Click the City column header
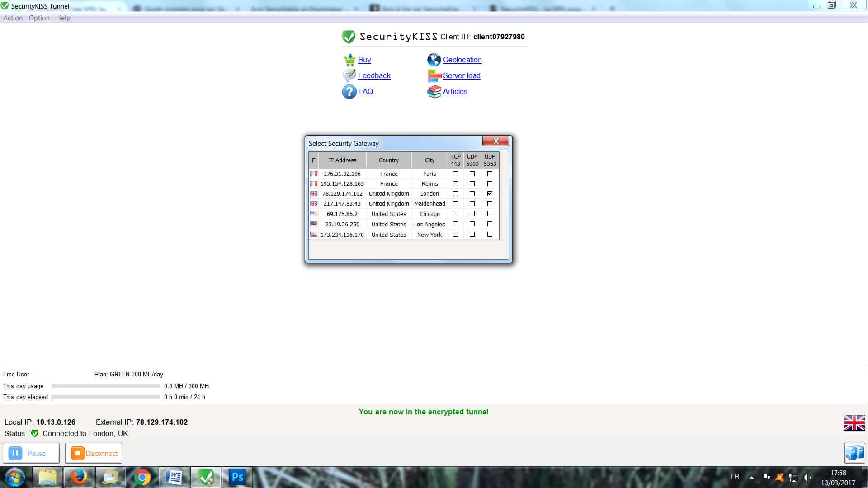Screen dimensions: 868x488 (429, 160)
